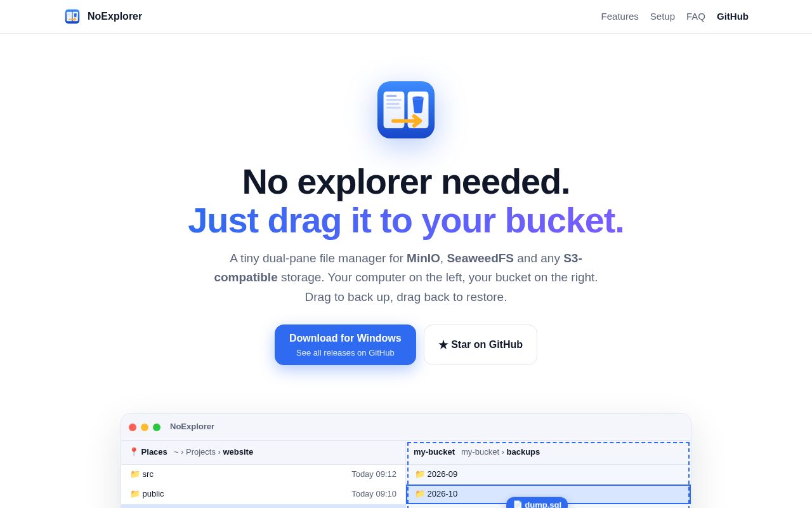Select the Projects breadcrumb segment

tap(200, 452)
